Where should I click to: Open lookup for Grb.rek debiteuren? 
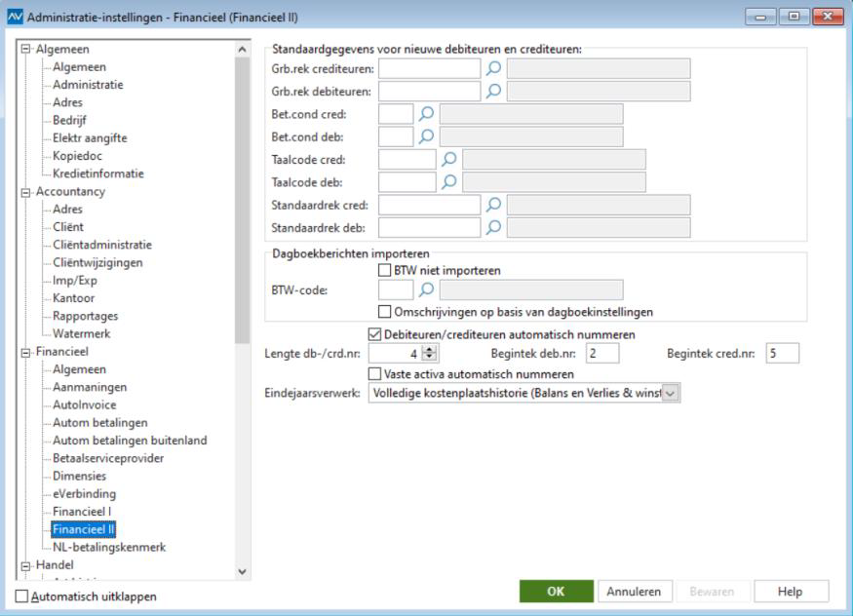point(494,91)
